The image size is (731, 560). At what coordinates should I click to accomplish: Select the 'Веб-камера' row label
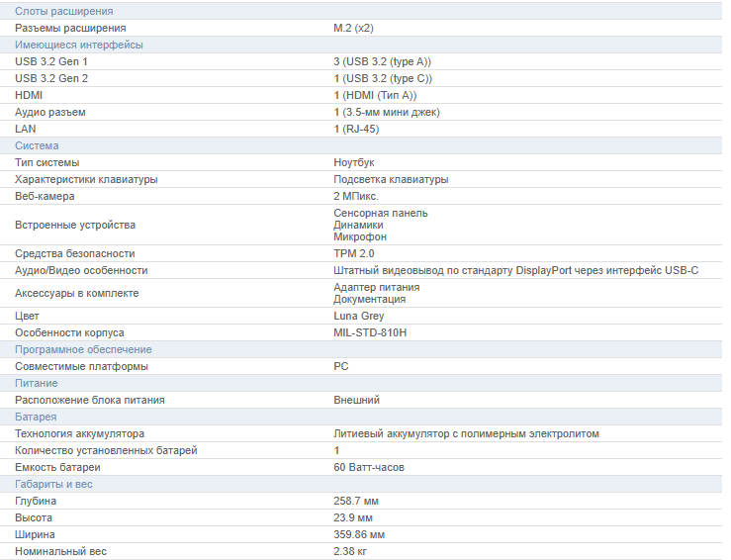click(45, 196)
